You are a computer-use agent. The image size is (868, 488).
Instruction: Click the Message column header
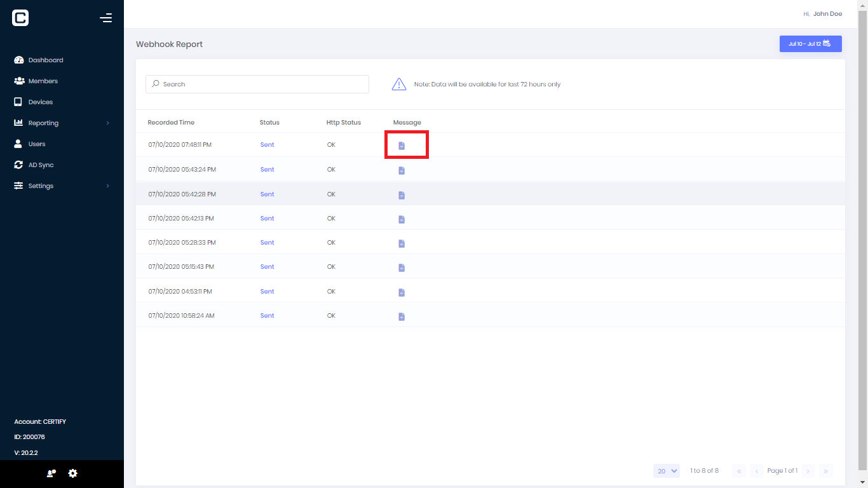click(407, 122)
